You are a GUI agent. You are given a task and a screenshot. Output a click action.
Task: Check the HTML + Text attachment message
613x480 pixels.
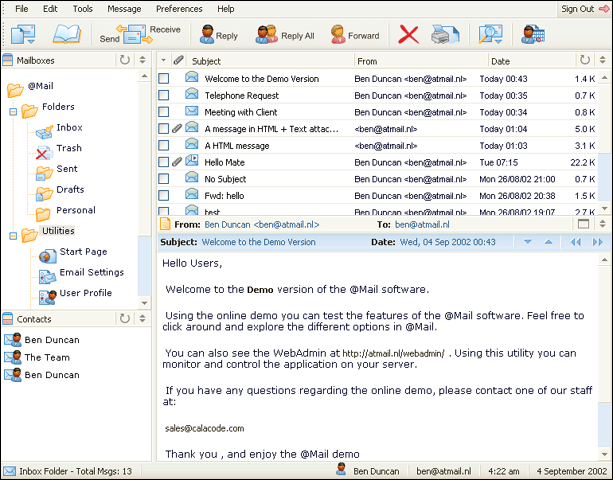163,129
